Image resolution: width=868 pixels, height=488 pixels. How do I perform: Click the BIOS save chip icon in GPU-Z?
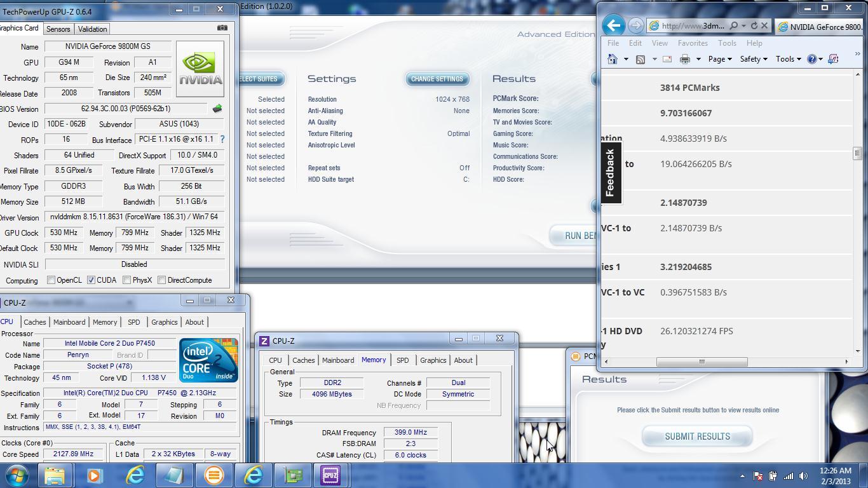(217, 109)
